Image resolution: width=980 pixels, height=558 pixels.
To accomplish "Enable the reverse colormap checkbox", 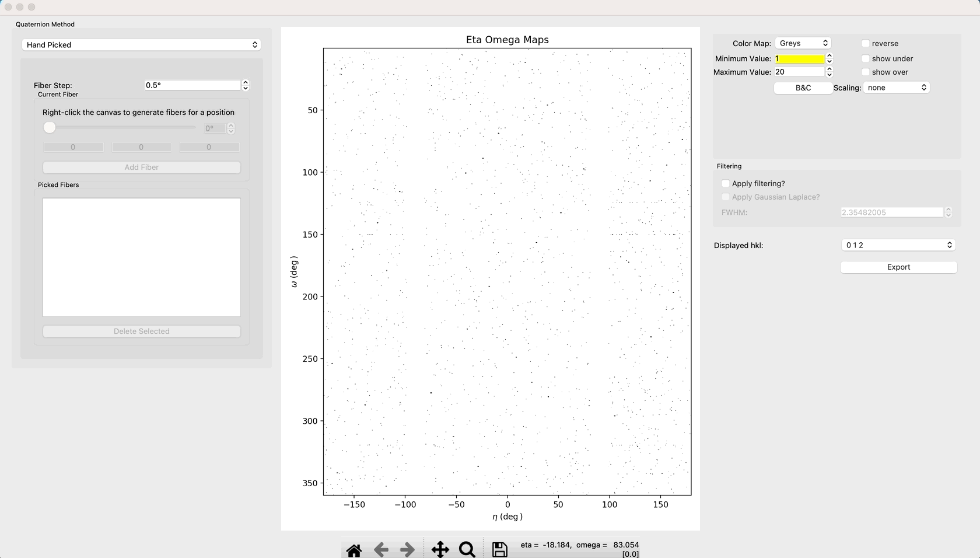I will pyautogui.click(x=866, y=44).
